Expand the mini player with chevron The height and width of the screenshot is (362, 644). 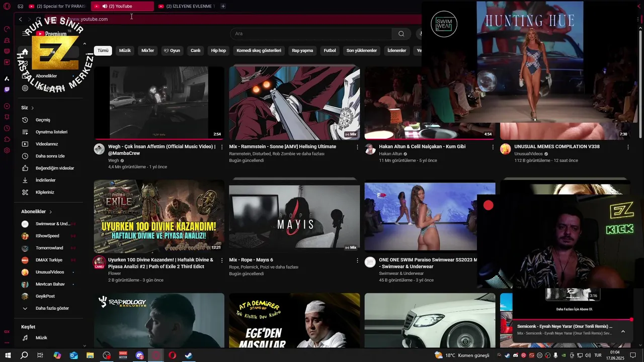pos(623,331)
